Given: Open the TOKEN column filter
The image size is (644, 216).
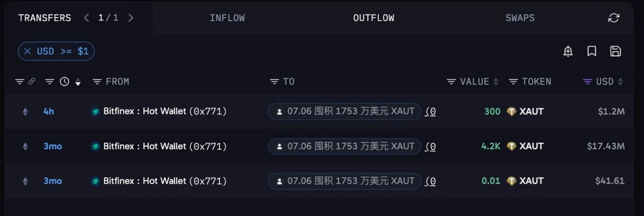Looking at the screenshot, I should (513, 81).
